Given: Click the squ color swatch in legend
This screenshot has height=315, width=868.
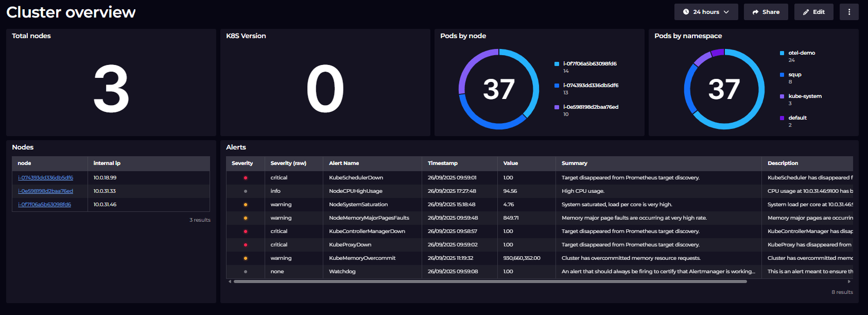Looking at the screenshot, I should (782, 75).
